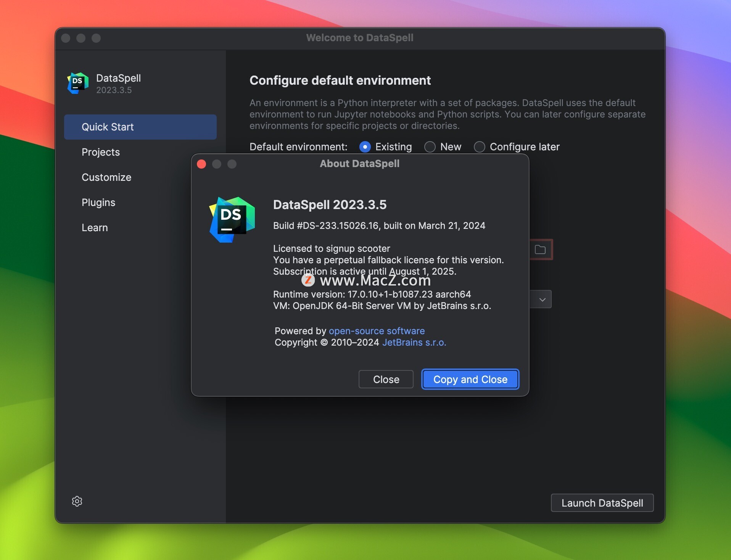This screenshot has width=731, height=560.
Task: Click the large DataSpell logo in About dialog
Action: click(x=232, y=220)
